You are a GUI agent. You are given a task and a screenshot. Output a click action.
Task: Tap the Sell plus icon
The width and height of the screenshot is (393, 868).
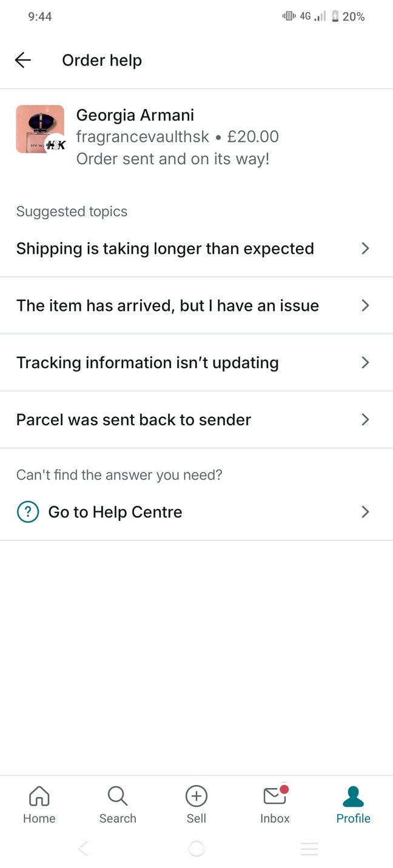coord(196,796)
